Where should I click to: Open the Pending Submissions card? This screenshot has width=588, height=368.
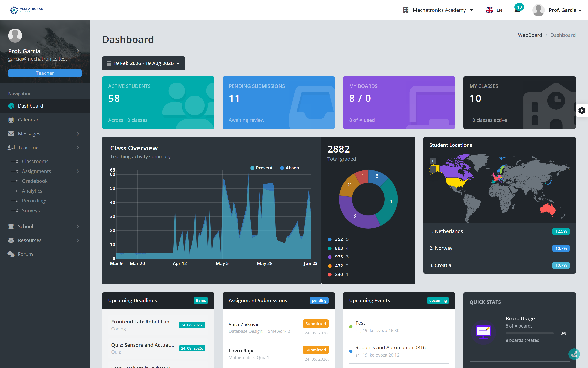click(278, 102)
